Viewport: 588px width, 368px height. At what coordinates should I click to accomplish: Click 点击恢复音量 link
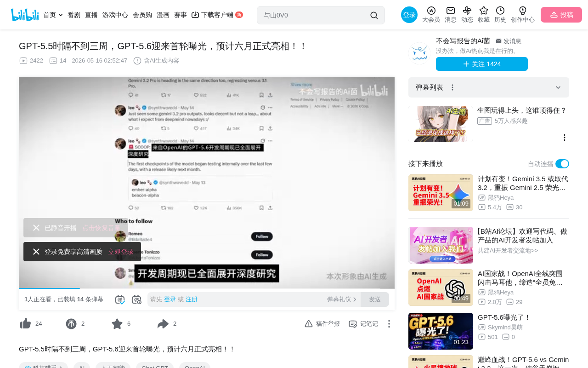(x=102, y=228)
